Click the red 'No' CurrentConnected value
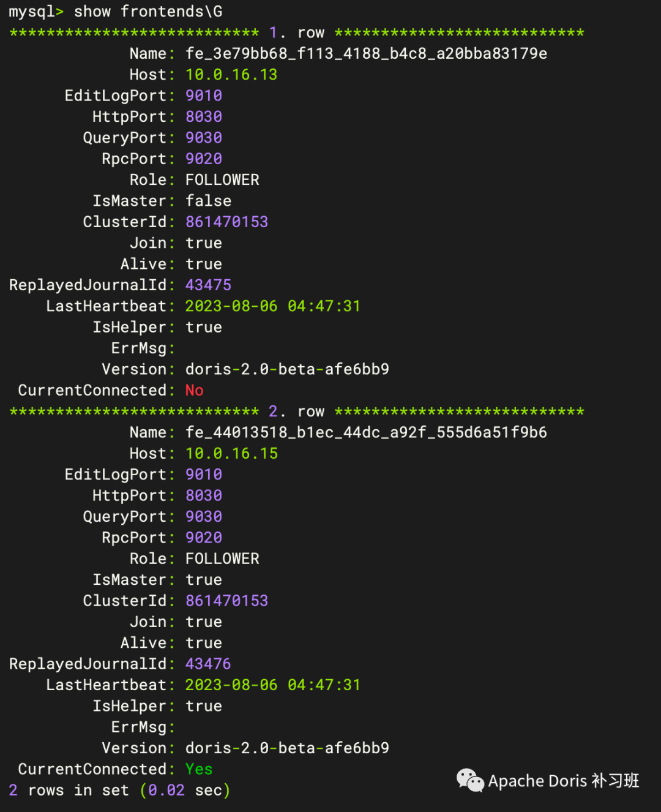This screenshot has width=661, height=812. coord(194,391)
